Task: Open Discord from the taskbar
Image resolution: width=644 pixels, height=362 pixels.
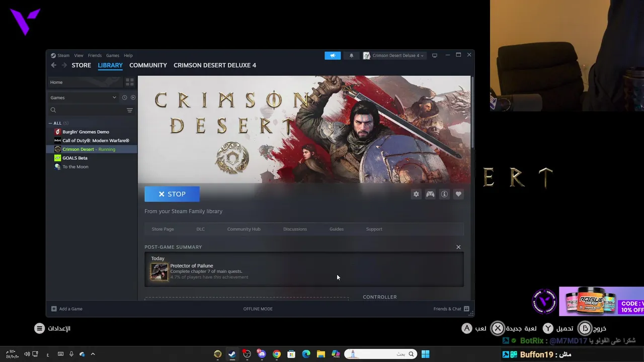Action: pos(262,354)
